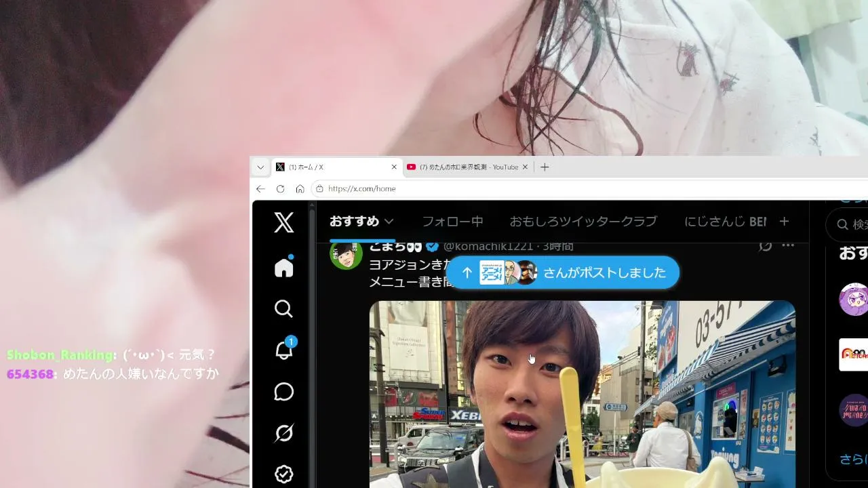This screenshot has height=488, width=868.
Task: Switch to the YouTube めたんのホロ業界観測 tab
Action: (x=468, y=167)
